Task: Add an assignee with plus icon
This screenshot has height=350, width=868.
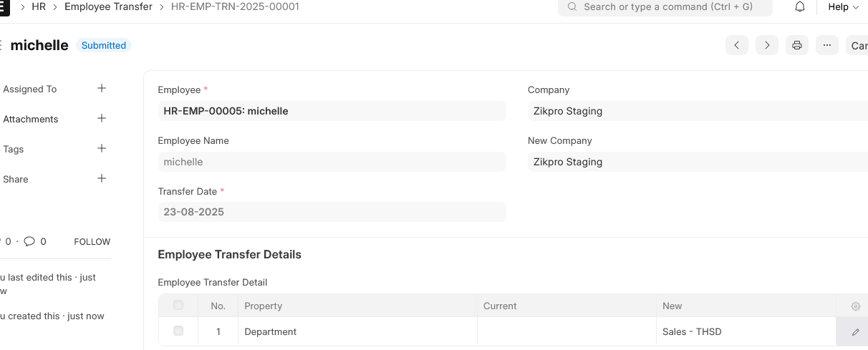Action: (x=102, y=88)
